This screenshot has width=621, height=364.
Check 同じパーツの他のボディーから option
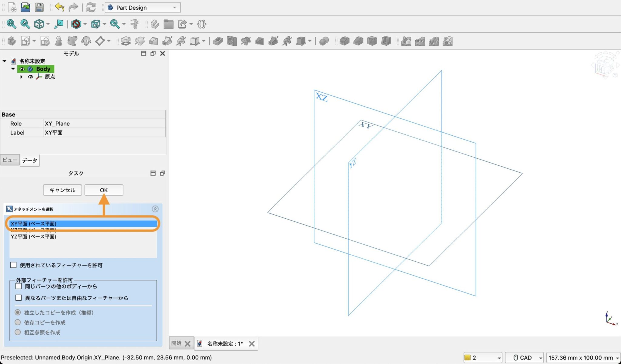(x=18, y=286)
